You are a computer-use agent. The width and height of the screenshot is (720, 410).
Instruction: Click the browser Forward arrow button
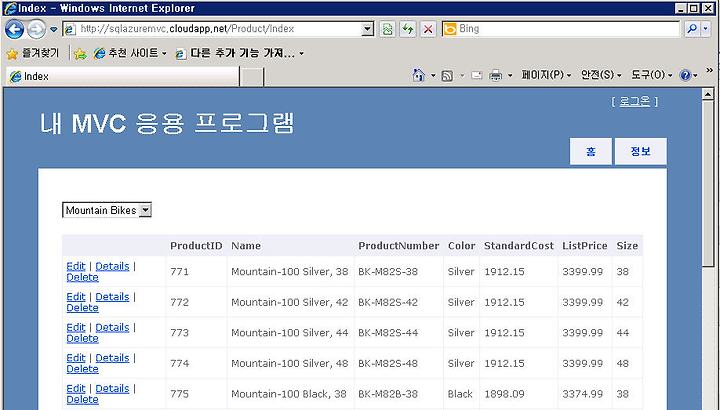click(x=36, y=30)
